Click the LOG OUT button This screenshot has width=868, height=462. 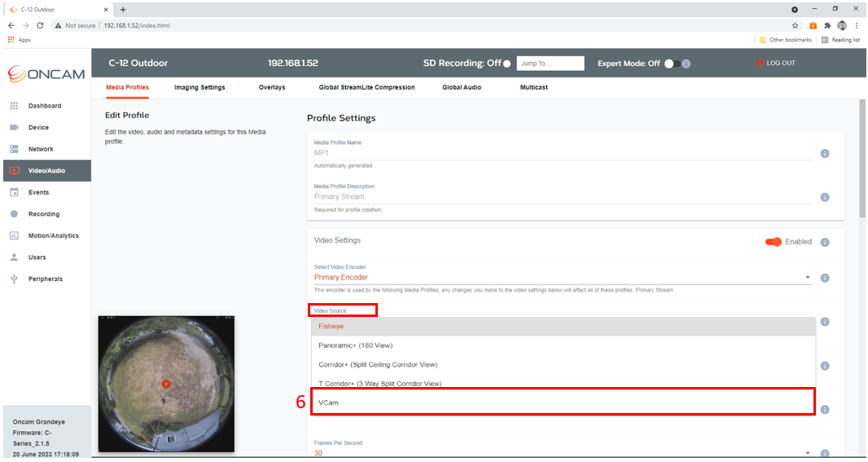(775, 64)
